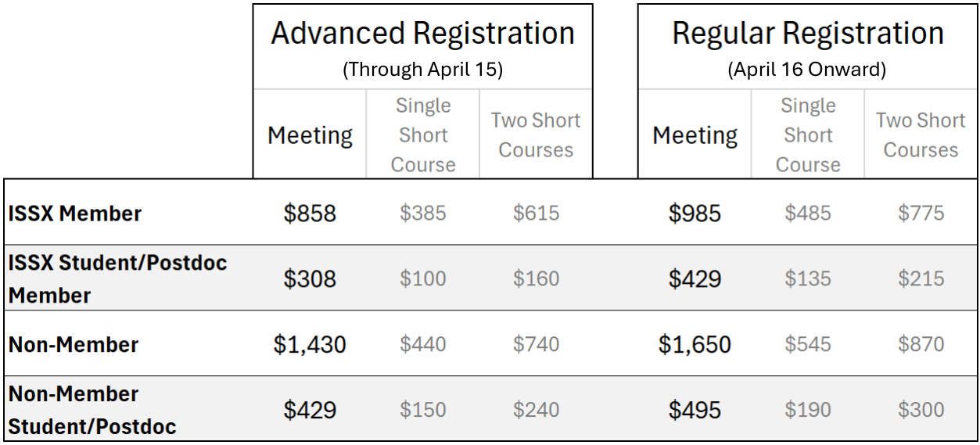Click the $985 regular meeting price
980x445 pixels.
tap(695, 214)
